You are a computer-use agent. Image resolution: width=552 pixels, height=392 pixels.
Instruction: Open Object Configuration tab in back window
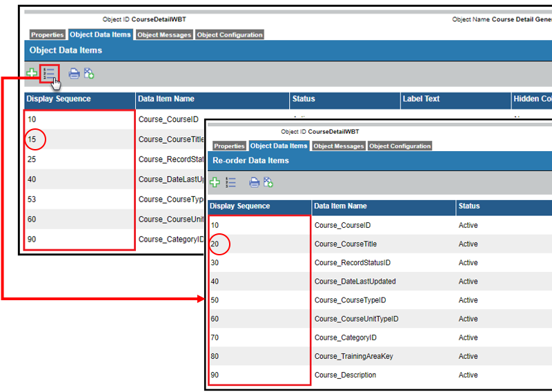point(230,35)
